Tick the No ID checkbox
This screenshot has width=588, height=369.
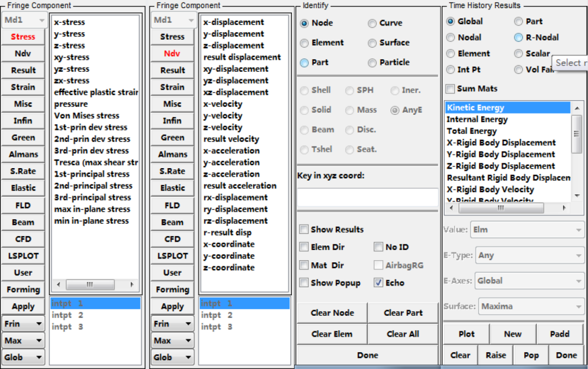tap(378, 247)
